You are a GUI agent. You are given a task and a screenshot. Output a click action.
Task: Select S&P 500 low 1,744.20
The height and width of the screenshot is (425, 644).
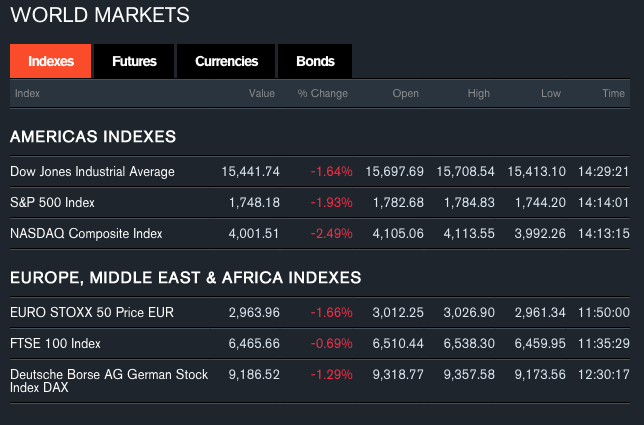[x=540, y=202]
